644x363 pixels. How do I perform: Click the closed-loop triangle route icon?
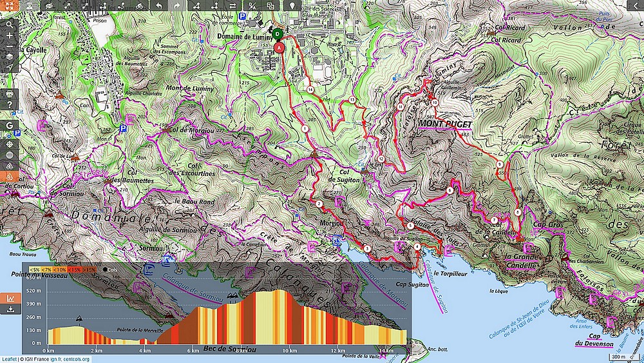click(196, 5)
